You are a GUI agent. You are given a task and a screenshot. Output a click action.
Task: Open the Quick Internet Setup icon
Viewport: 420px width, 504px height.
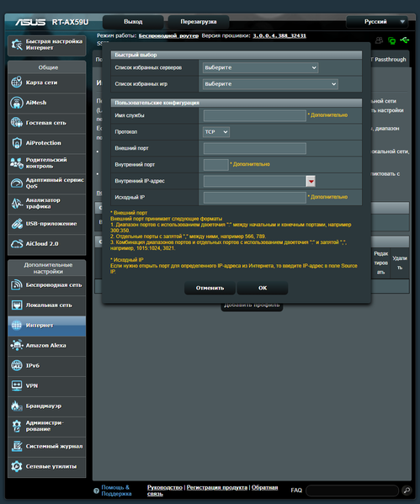(16, 45)
